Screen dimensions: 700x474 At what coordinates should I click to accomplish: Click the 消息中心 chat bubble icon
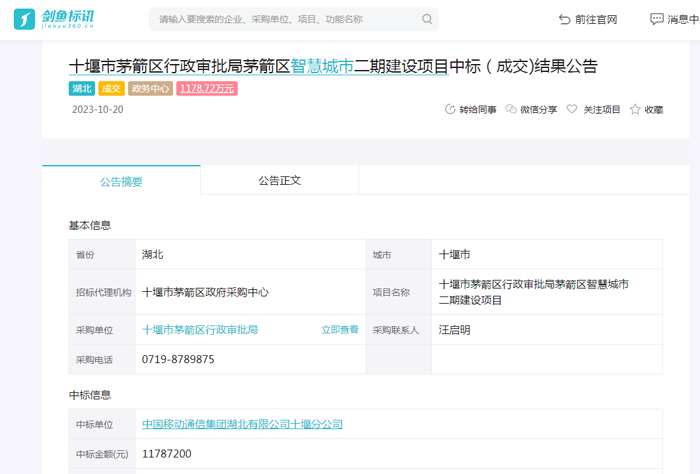click(656, 19)
